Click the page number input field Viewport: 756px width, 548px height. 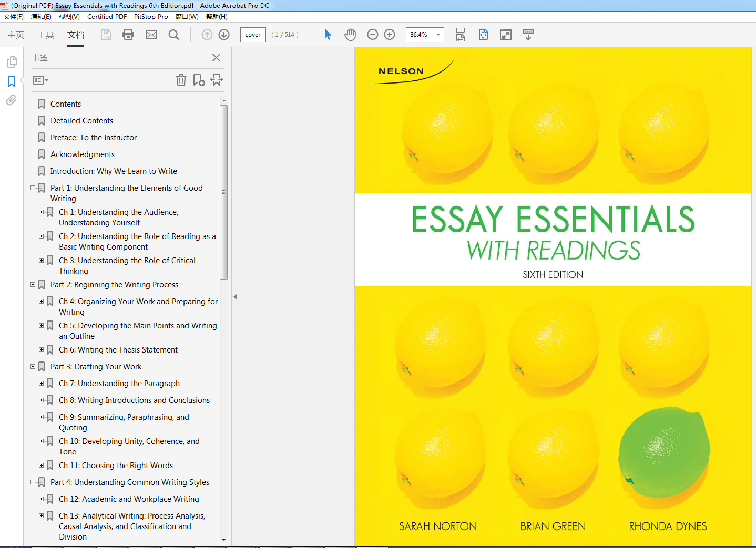[x=253, y=35]
